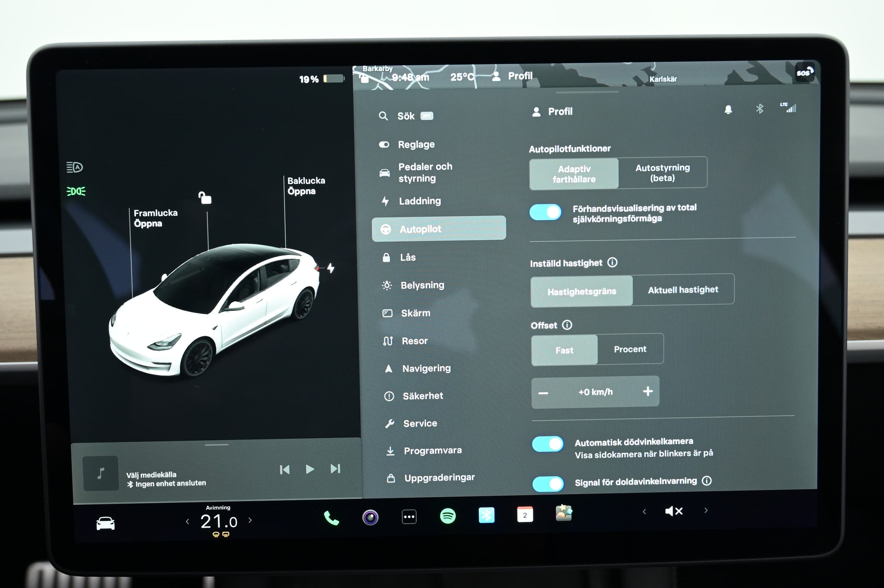
Task: Increase speed offset with plus button
Action: tap(648, 391)
